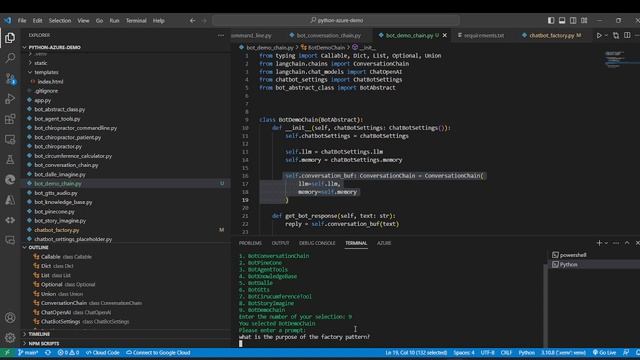Open the Manage gear settings
This screenshot has width=640, height=360.
(x=10, y=338)
